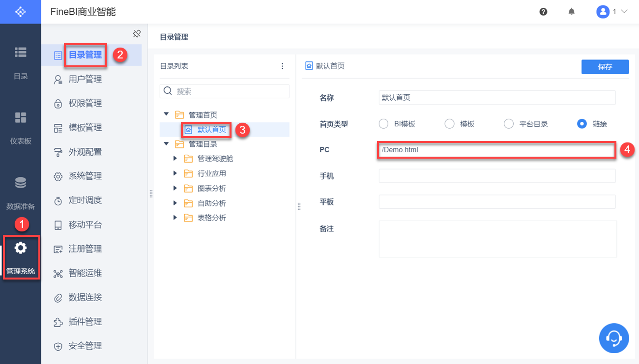Open 用户管理 in the side menu
639x364 pixels.
(x=85, y=80)
